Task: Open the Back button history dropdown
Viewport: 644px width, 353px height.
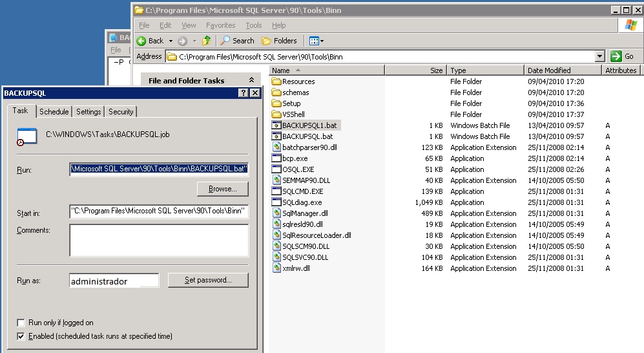Action: pyautogui.click(x=171, y=41)
